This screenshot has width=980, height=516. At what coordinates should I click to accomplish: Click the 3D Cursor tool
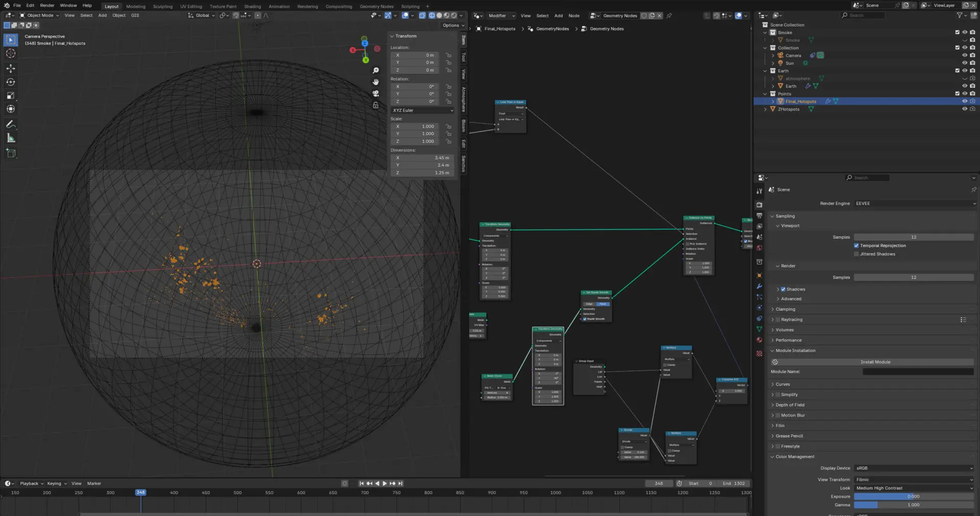pyautogui.click(x=11, y=54)
